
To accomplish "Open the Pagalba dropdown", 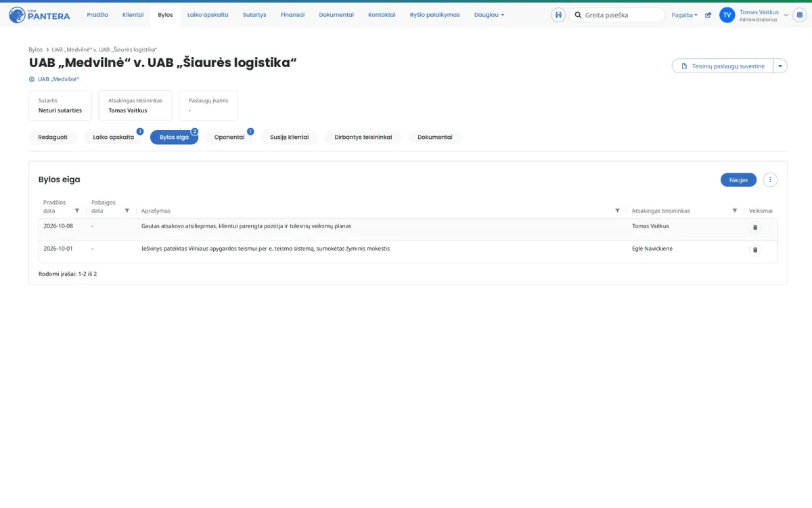I will [x=685, y=15].
